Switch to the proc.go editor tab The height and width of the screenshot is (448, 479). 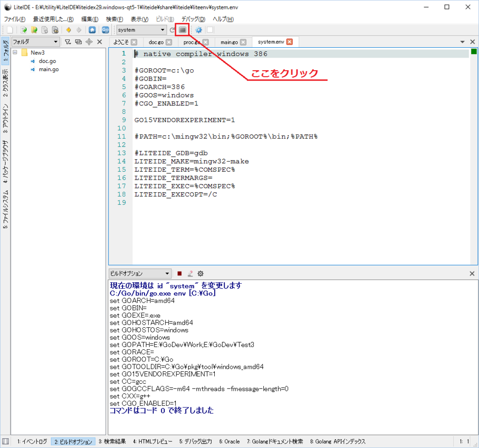(191, 42)
